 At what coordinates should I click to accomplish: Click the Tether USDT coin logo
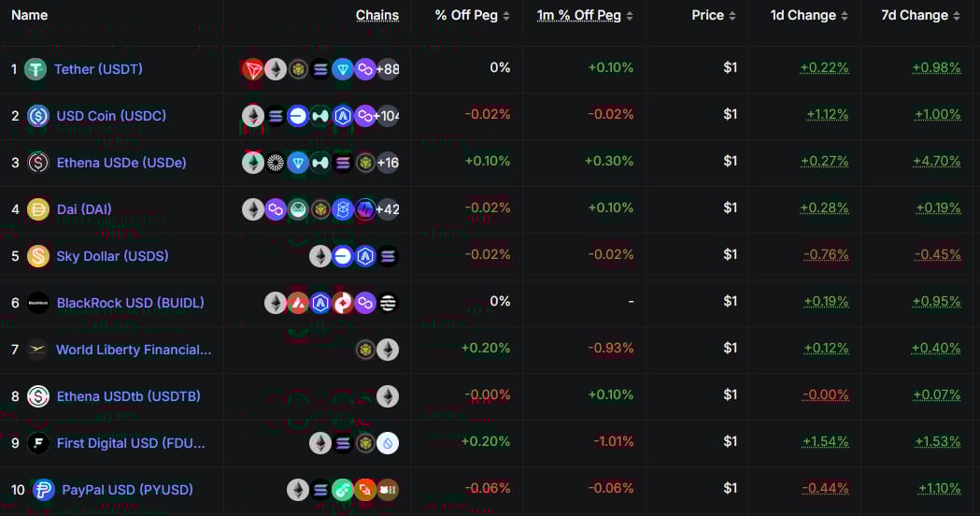click(36, 69)
